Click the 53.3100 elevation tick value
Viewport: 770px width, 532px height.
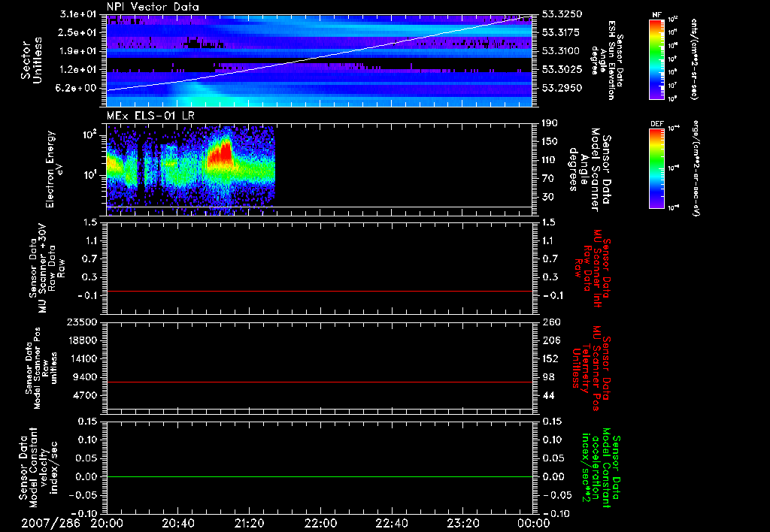[x=561, y=51]
